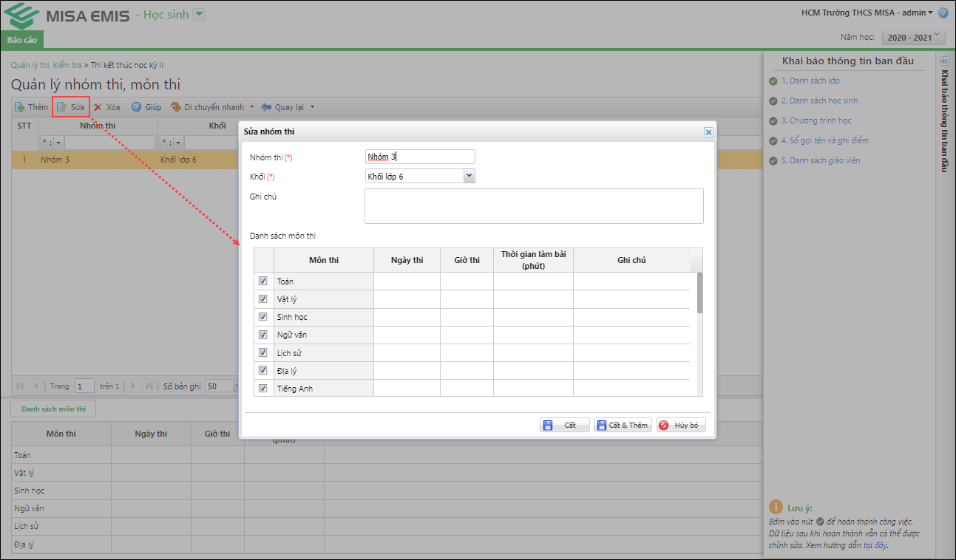Open the Giúp help icon in toolbar

point(137,107)
